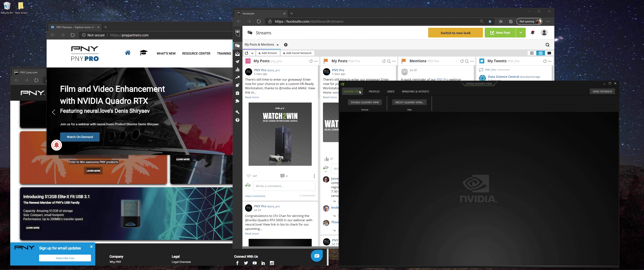Image resolution: width=644 pixels, height=270 pixels.
Task: Open Hootsuite notifications bell
Action: coord(532,33)
